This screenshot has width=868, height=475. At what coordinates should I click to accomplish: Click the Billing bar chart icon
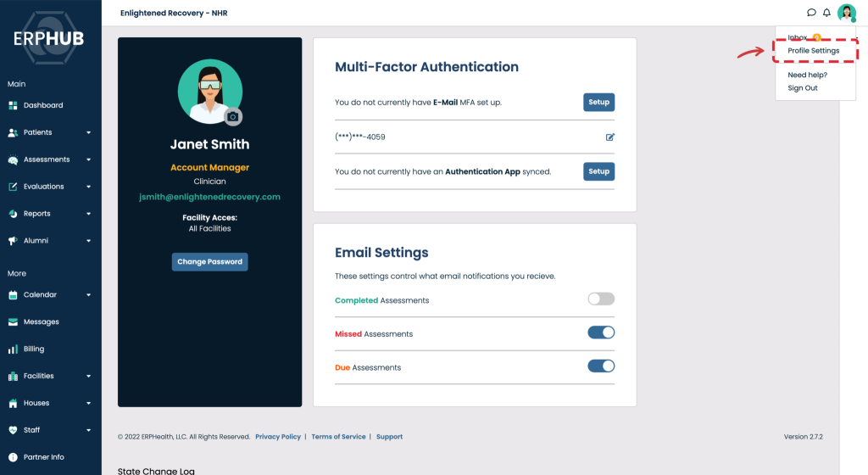click(x=13, y=349)
